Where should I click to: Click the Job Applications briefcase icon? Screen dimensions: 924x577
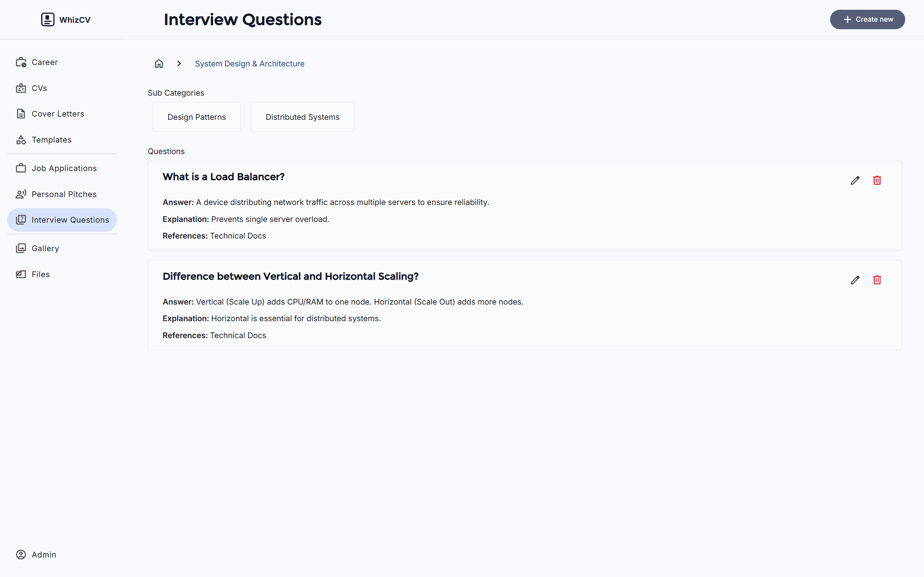pos(21,168)
